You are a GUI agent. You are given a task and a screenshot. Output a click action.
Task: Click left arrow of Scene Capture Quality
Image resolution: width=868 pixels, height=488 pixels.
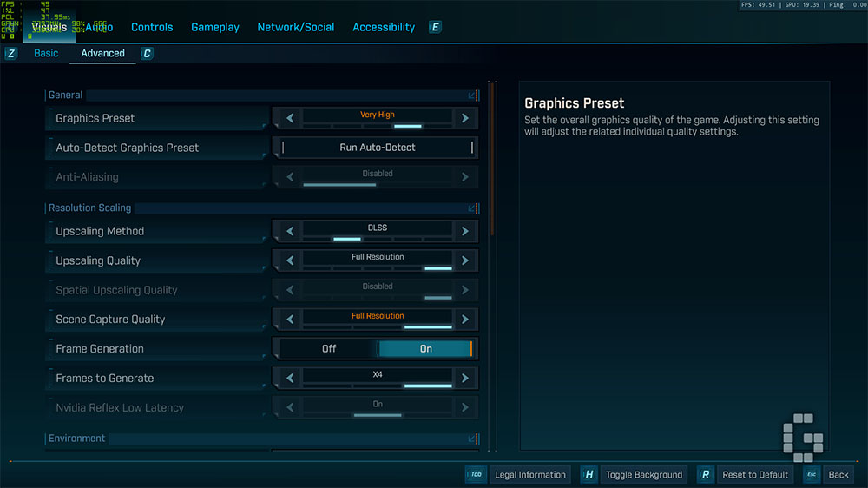(290, 319)
